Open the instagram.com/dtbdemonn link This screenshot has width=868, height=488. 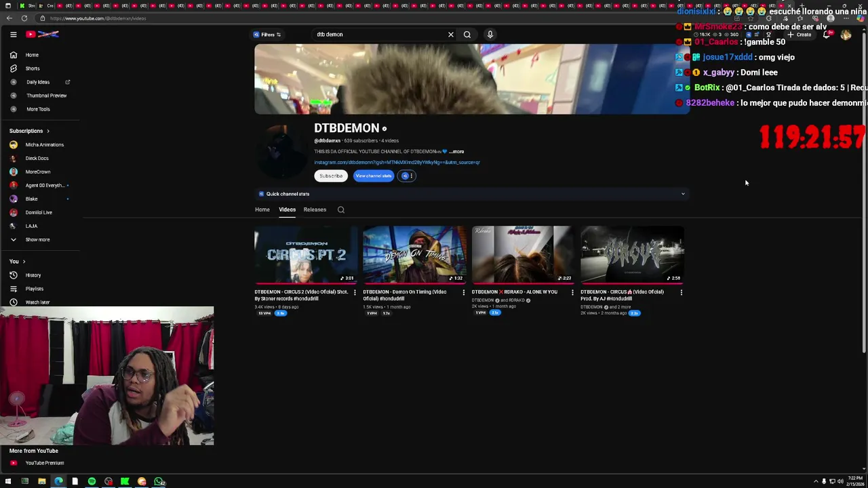(397, 163)
